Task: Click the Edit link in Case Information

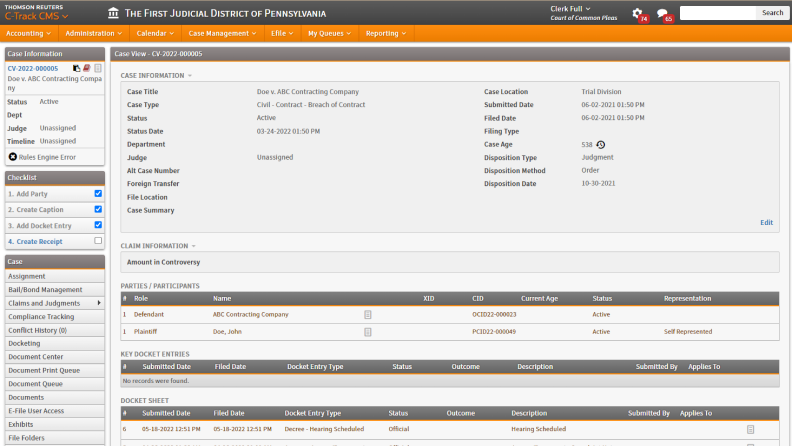Action: pos(766,222)
